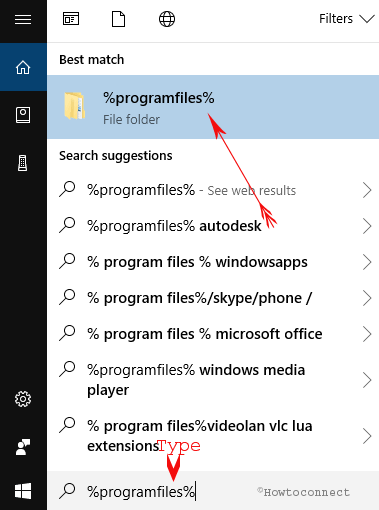This screenshot has width=379, height=510.
Task: Click the magnifier icon in search box
Action: tap(67, 491)
